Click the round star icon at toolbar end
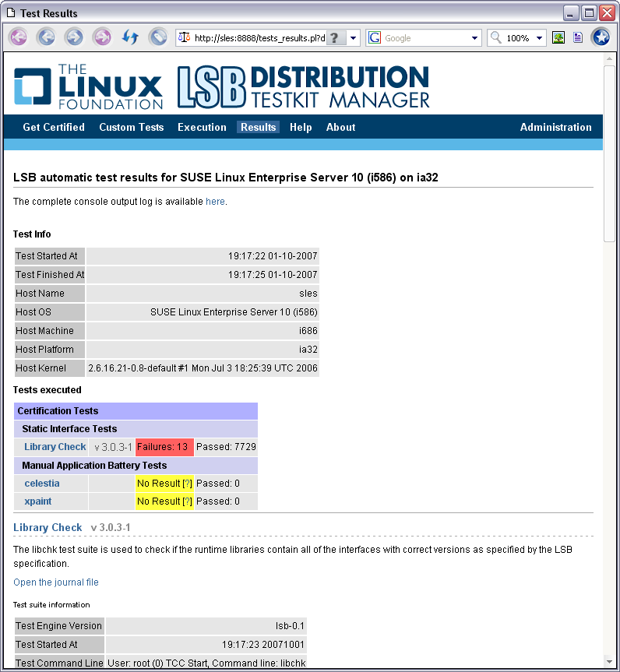The width and height of the screenshot is (620, 672). 601,37
